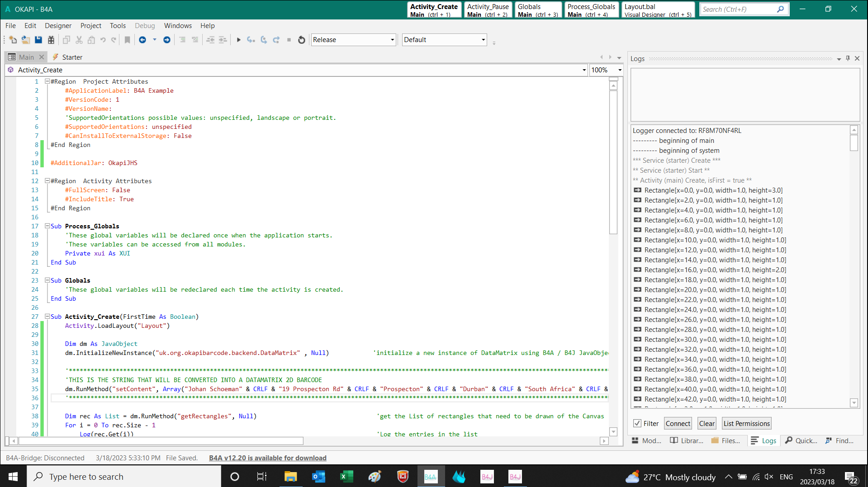Open the 100% zoom dropdown

tap(619, 70)
